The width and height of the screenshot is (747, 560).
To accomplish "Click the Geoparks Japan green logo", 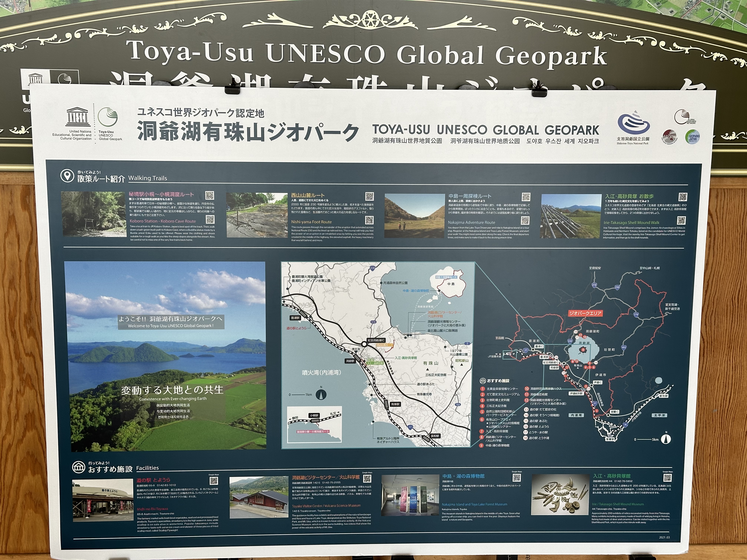I will [692, 137].
